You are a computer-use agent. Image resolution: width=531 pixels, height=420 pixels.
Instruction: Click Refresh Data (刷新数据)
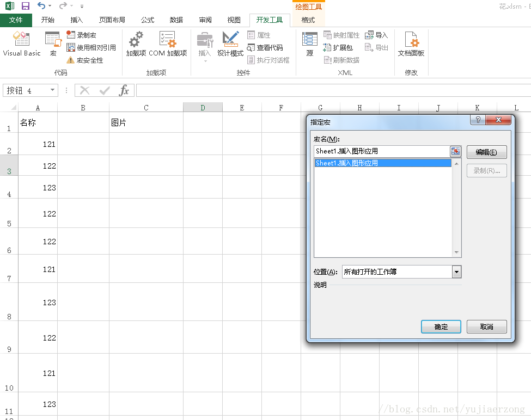pyautogui.click(x=341, y=60)
